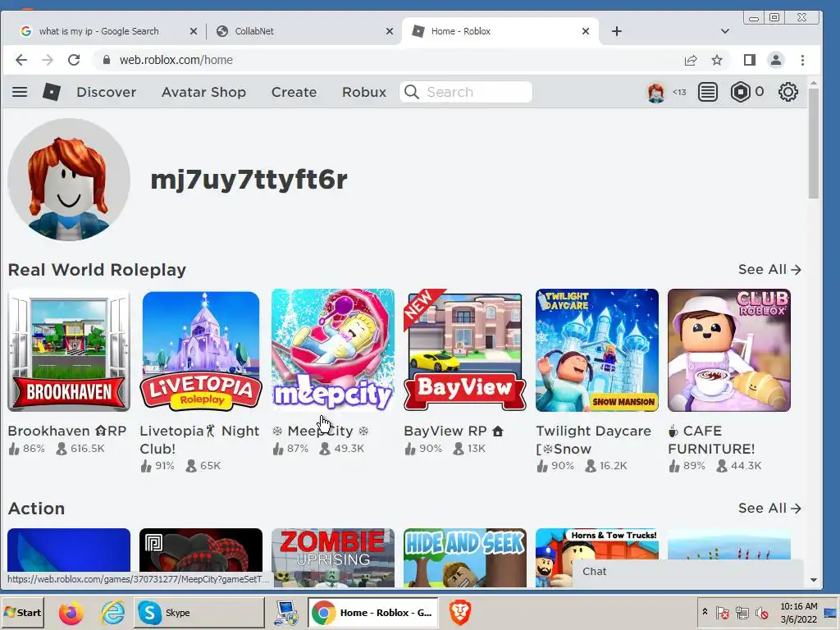This screenshot has height=630, width=840.
Task: Bookmark this page with the star icon
Action: [x=717, y=60]
